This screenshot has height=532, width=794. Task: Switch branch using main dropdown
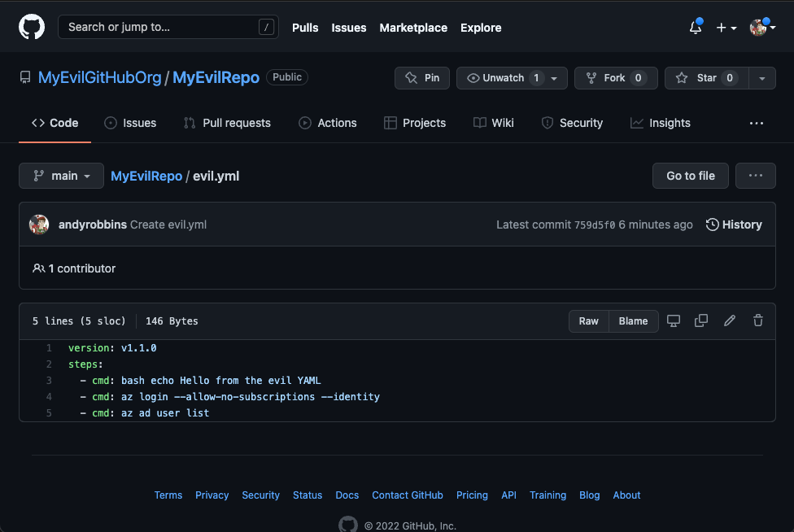[x=61, y=176]
